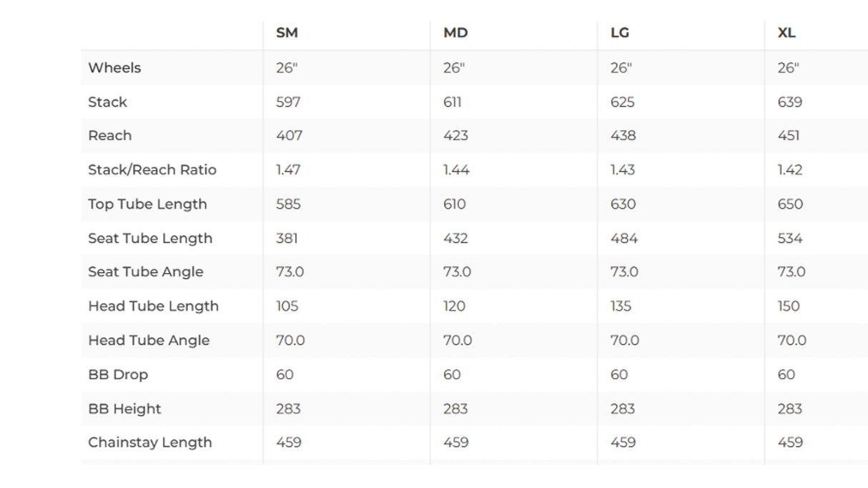Select the BB Drop row label
The height and width of the screenshot is (488, 868).
[118, 375]
